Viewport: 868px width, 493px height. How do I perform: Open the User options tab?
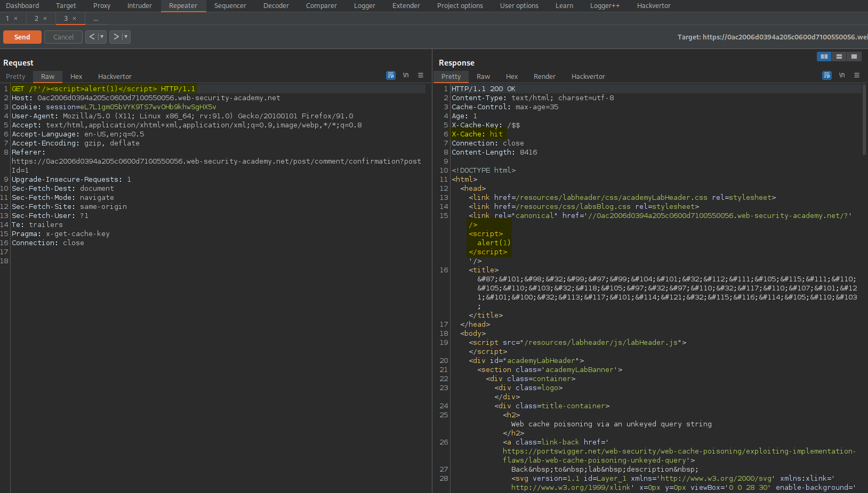(519, 6)
